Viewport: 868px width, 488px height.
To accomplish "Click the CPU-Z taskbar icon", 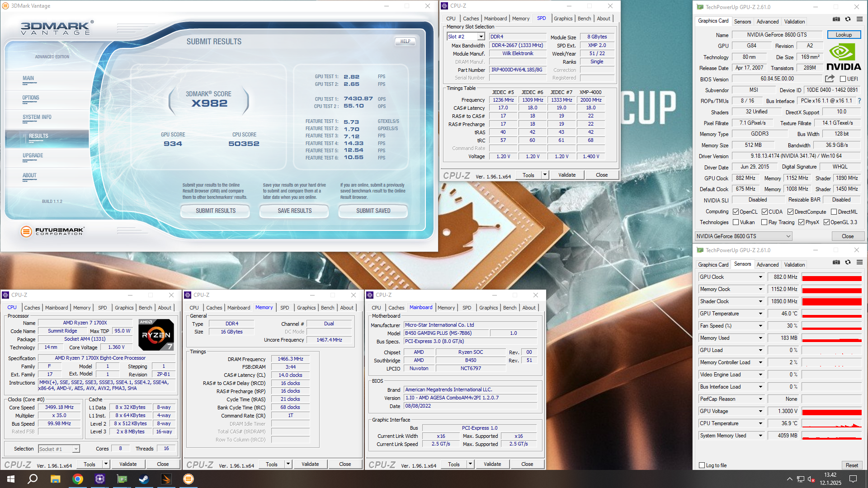I will click(x=100, y=479).
